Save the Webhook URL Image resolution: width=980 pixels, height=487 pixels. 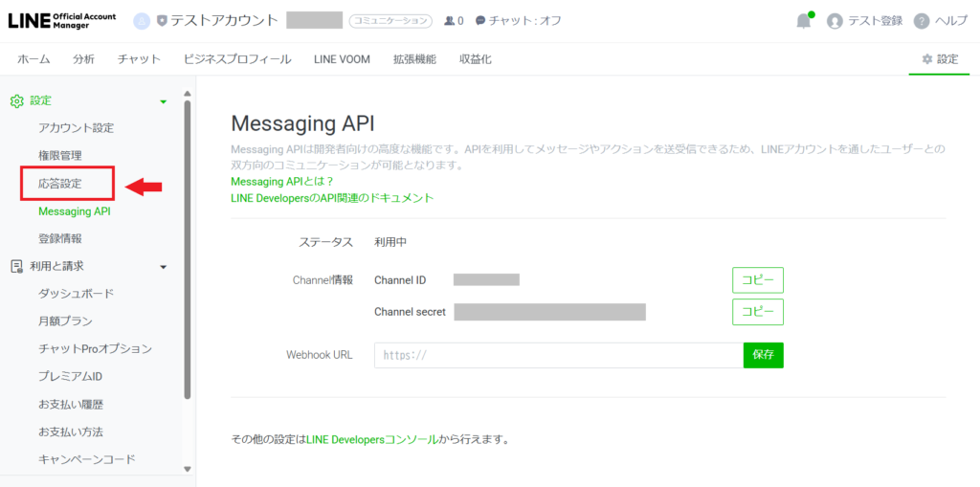[763, 355]
